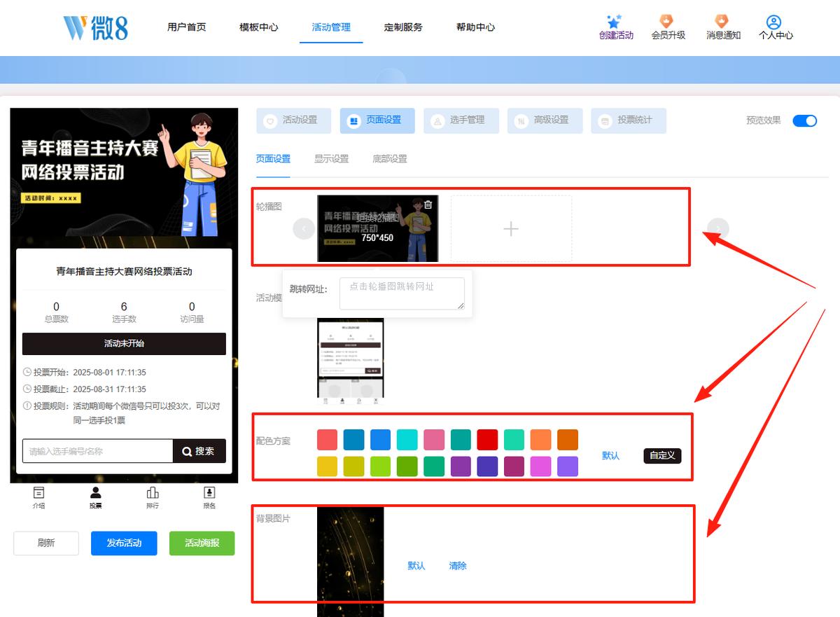Click the 创建活动 star icon
This screenshot has height=617, width=840.
[614, 22]
